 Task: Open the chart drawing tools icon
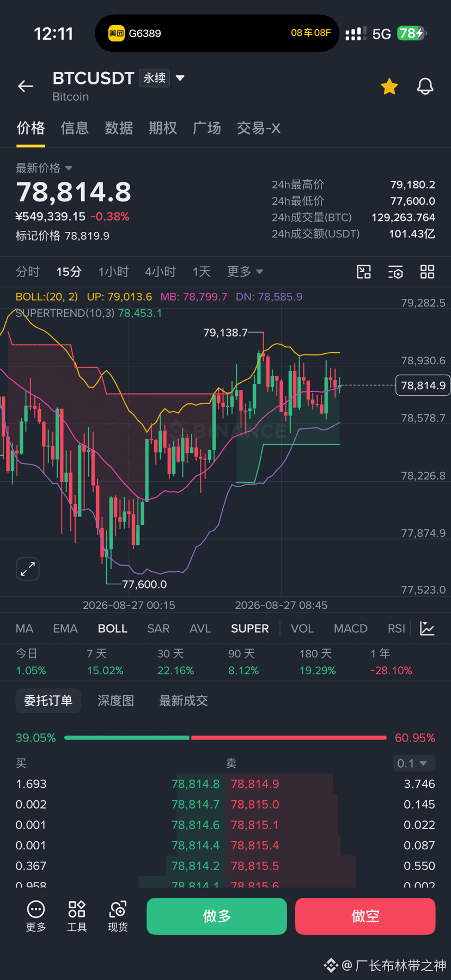364,272
